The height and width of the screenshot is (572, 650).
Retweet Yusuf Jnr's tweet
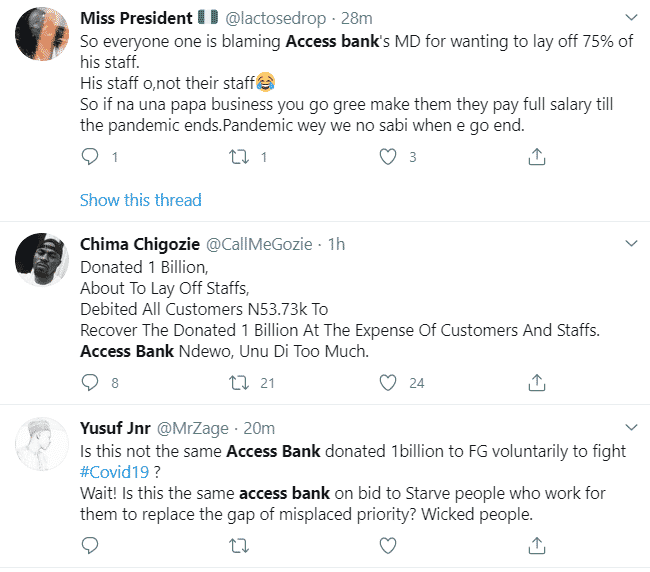[x=239, y=545]
